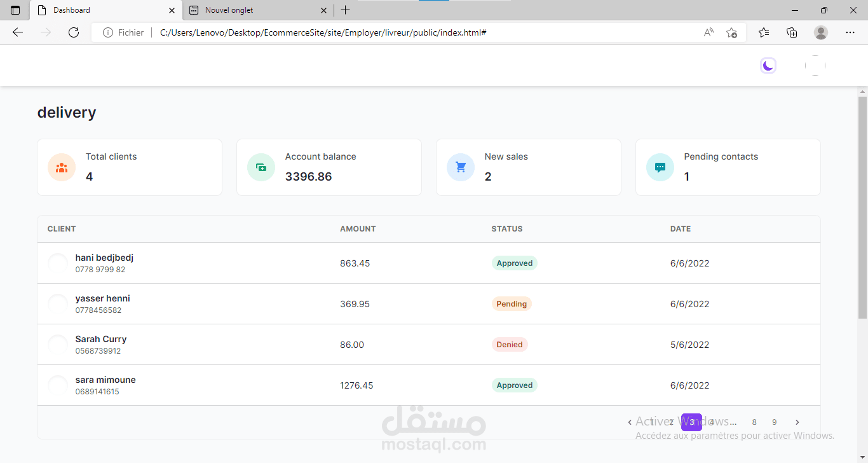The image size is (868, 463).
Task: Click the blue New sales cart icon
Action: (461, 167)
